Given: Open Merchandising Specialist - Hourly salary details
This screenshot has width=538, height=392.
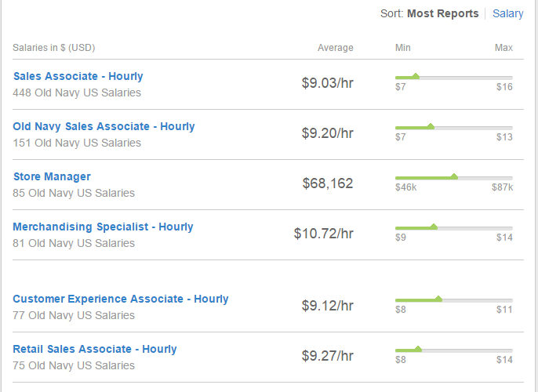Looking at the screenshot, I should tap(103, 227).
